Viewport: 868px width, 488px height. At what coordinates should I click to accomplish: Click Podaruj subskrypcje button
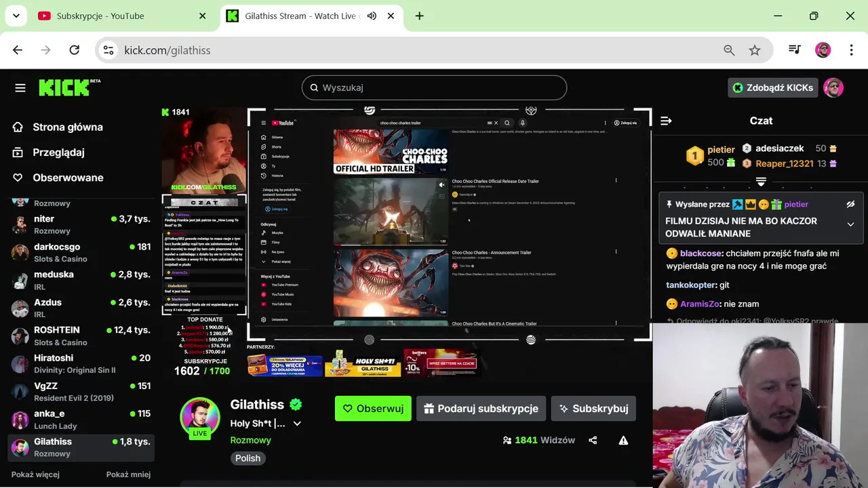[481, 409]
